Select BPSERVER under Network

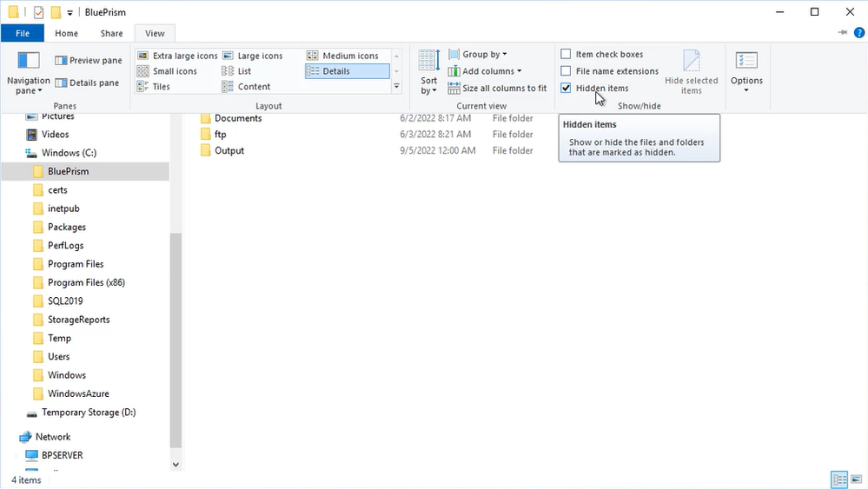coord(62,455)
